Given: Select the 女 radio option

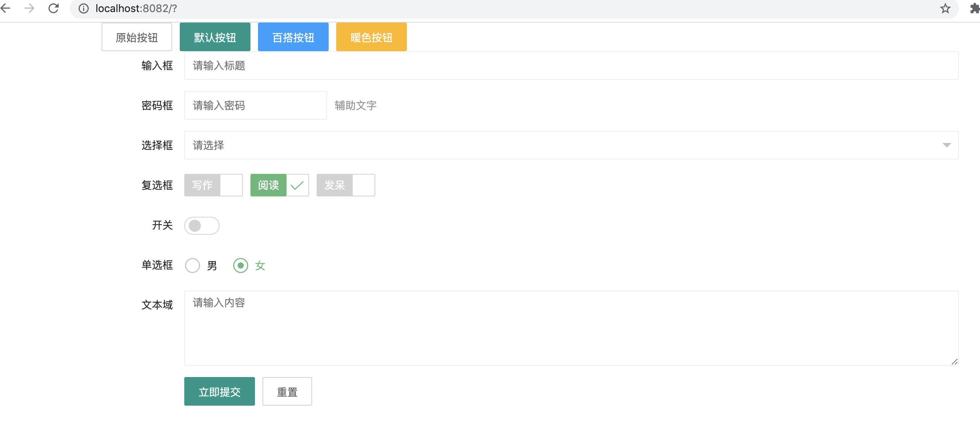Looking at the screenshot, I should point(240,265).
